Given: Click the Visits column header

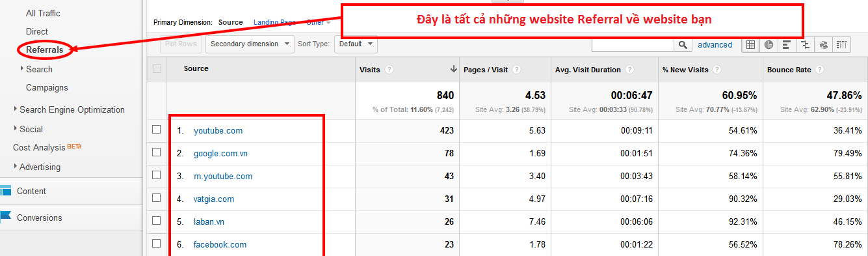Looking at the screenshot, I should click(370, 70).
